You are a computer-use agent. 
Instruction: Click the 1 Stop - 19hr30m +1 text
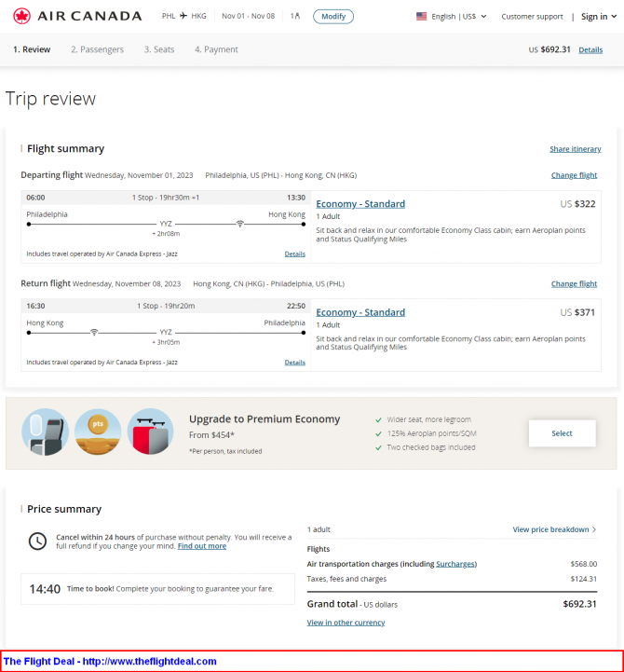(166, 198)
